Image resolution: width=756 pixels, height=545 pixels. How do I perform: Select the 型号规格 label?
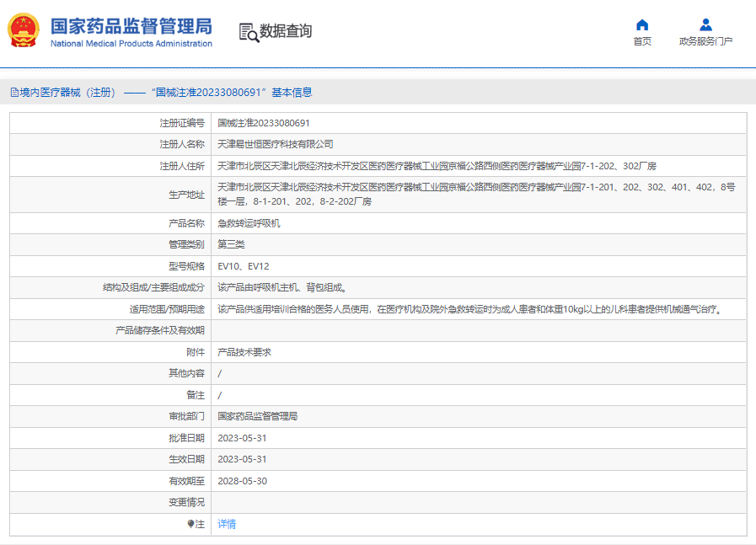[x=186, y=266]
